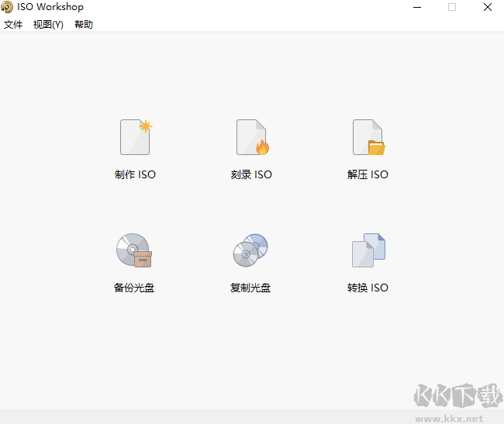Minimize the ISO Workshop window
This screenshot has height=424, width=504.
pos(417,7)
